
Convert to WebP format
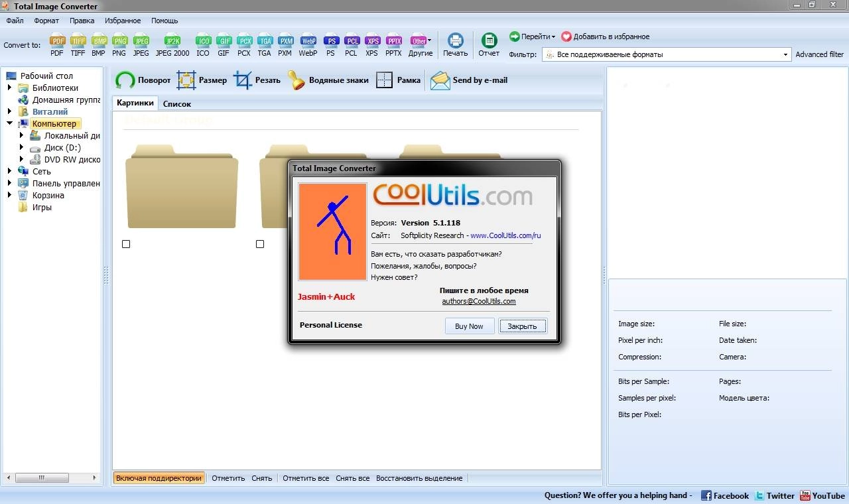tap(308, 45)
